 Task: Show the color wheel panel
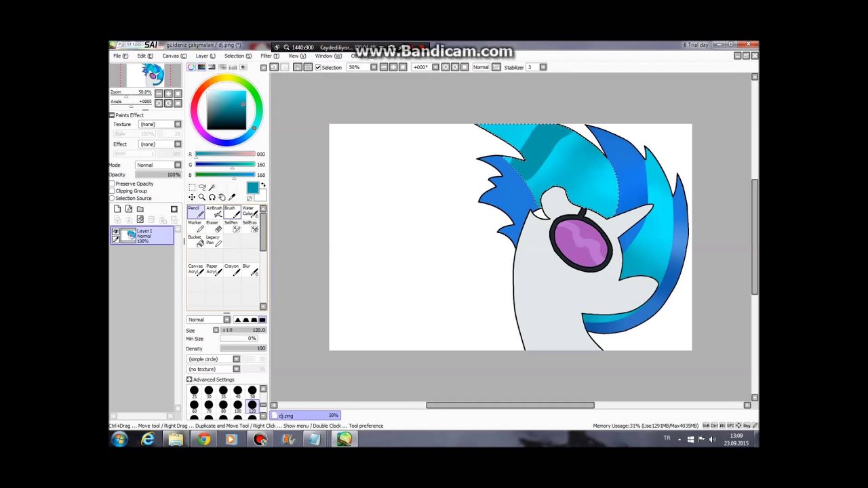pyautogui.click(x=191, y=67)
